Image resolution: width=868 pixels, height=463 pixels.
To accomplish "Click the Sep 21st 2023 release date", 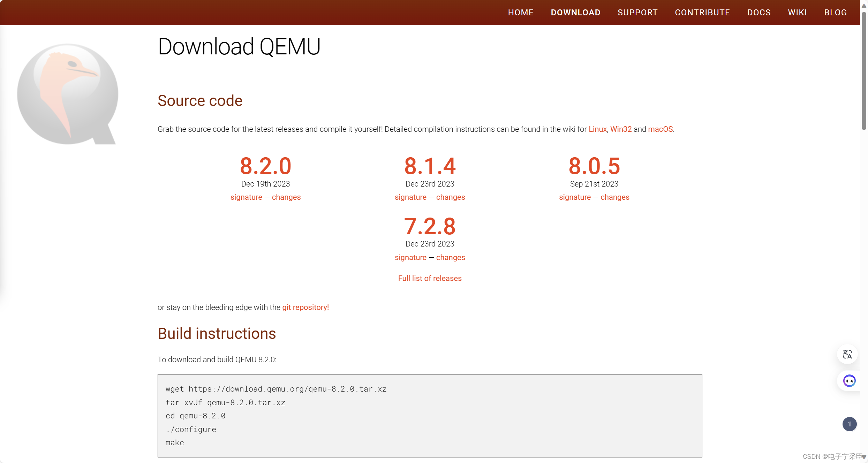I will coord(594,184).
